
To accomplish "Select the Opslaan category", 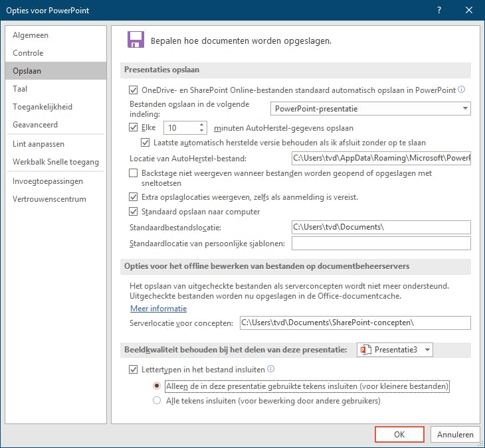I will [x=56, y=71].
